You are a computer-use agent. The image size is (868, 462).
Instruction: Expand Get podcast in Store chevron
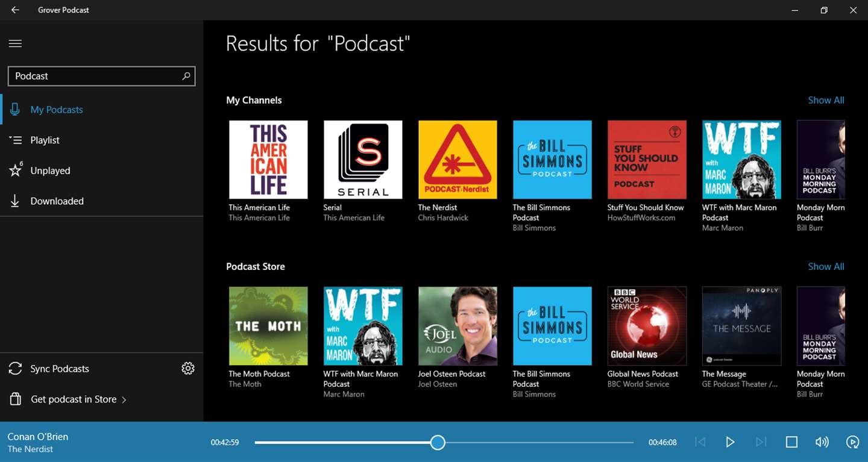tap(124, 399)
